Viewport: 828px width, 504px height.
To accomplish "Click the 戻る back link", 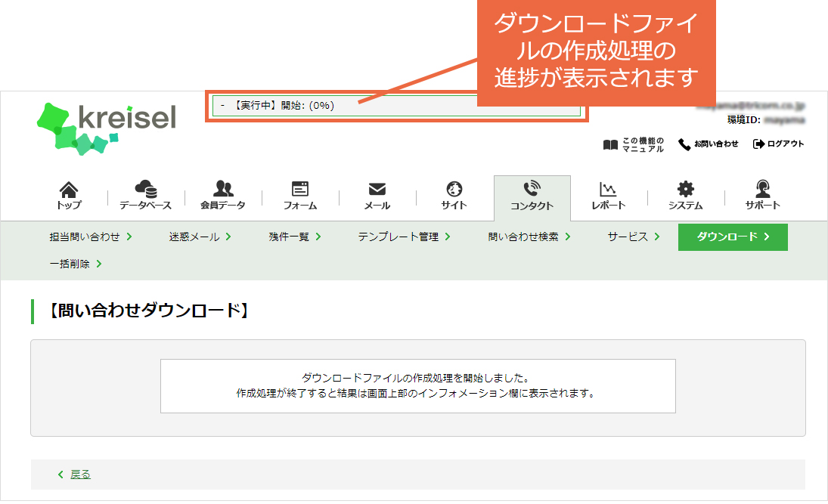I will click(x=80, y=475).
